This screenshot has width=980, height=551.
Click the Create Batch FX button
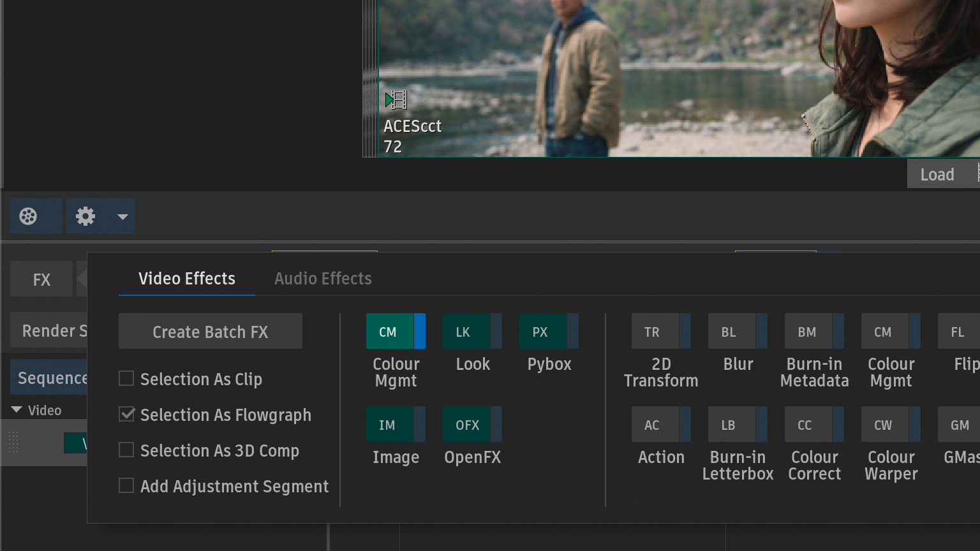[211, 332]
